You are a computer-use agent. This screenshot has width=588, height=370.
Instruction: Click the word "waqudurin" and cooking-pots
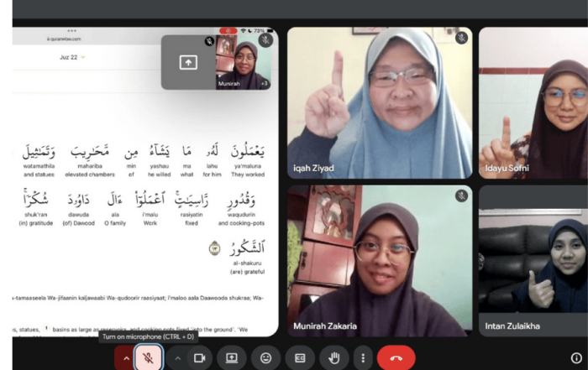coord(242,215)
